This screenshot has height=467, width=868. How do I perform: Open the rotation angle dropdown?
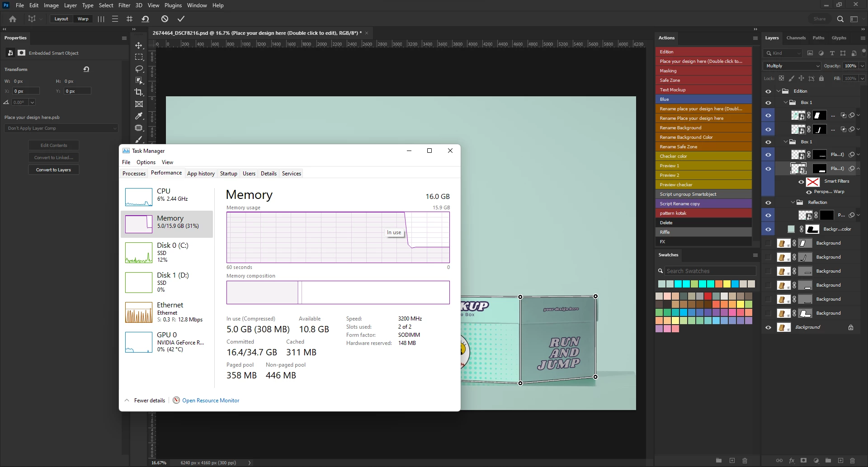(x=32, y=103)
